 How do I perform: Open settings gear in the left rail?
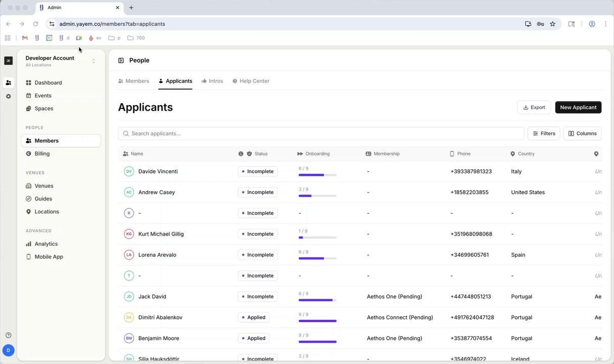point(8,96)
